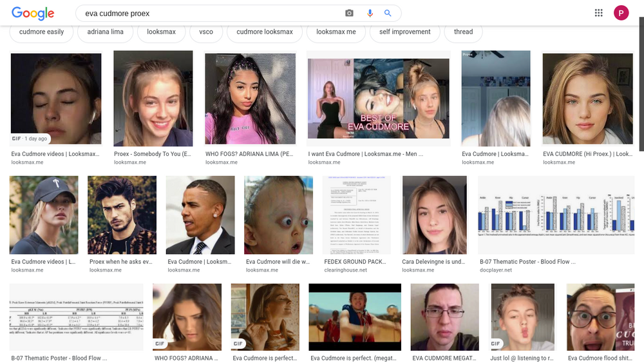The width and height of the screenshot is (644, 363).
Task: Select the 'looksmax me' suggestion chip
Action: [336, 32]
